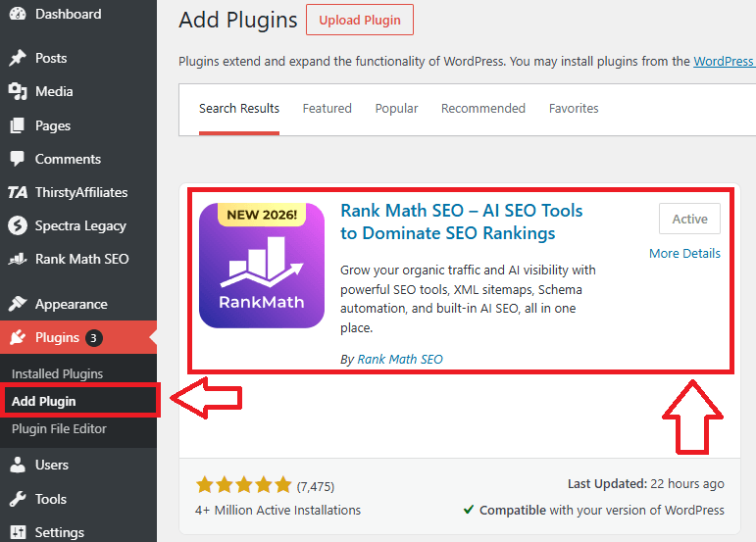Open More Details for Rank Math
This screenshot has height=542, width=756.
coord(684,254)
